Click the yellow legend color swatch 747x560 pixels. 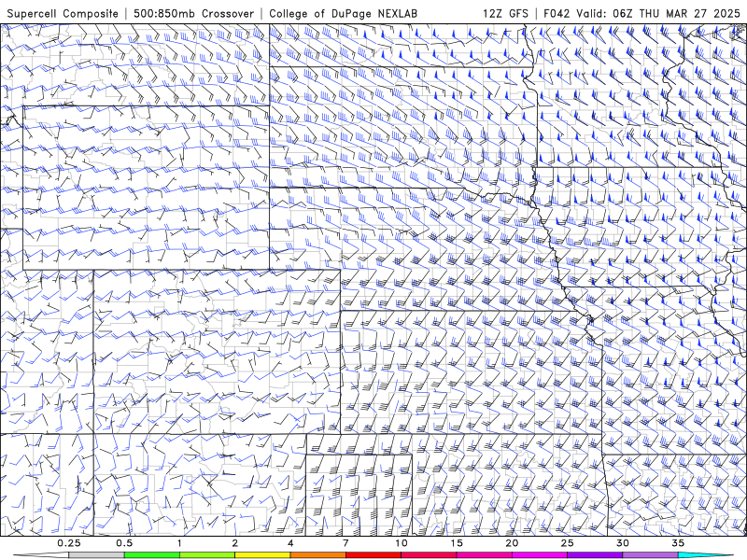[262, 555]
